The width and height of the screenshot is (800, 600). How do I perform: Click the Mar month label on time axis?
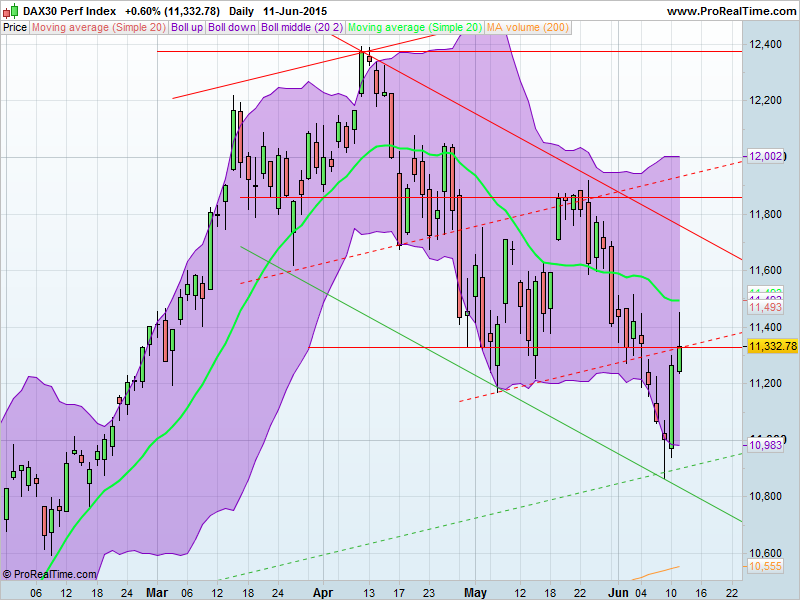tap(157, 593)
